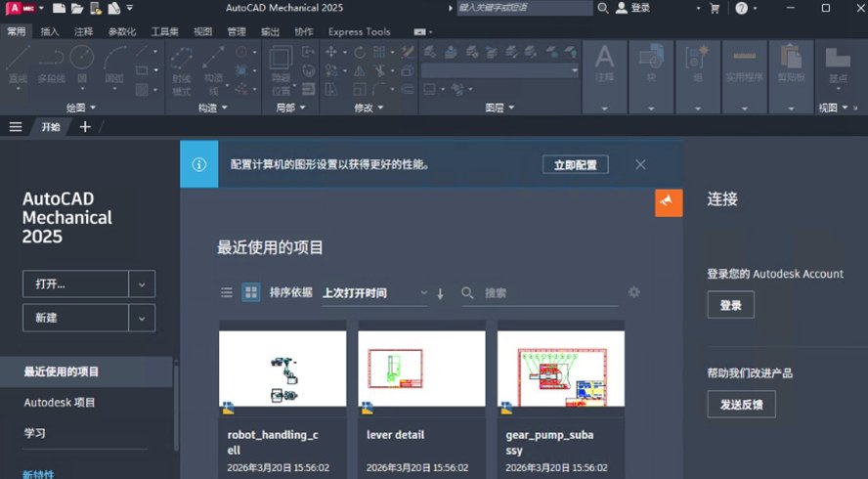Switch to the 管理 ribbon tab
Viewport: 868px width, 479px height.
coord(237,31)
